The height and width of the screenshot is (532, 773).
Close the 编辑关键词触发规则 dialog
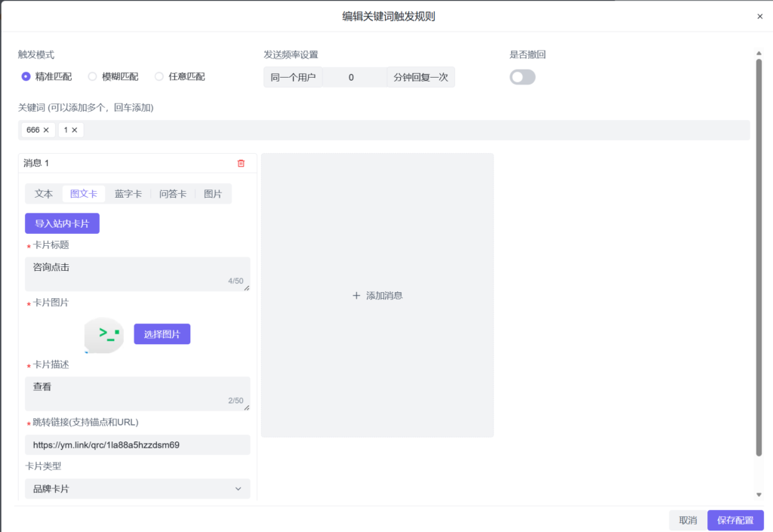tap(759, 17)
